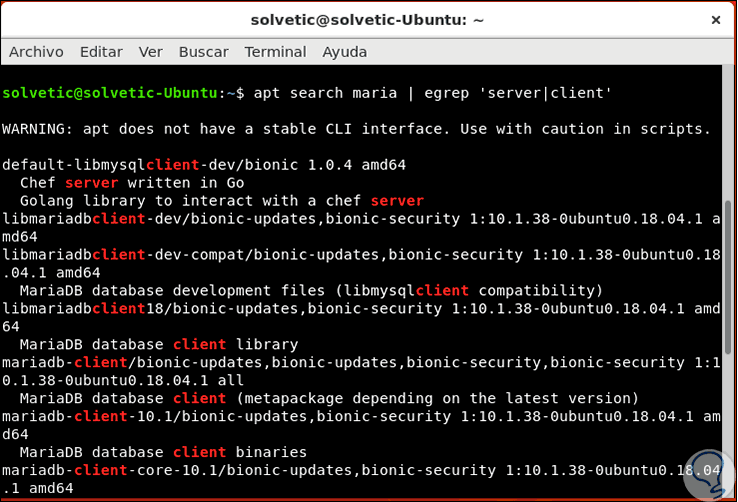Click the final .1 amd64 line

(38, 488)
